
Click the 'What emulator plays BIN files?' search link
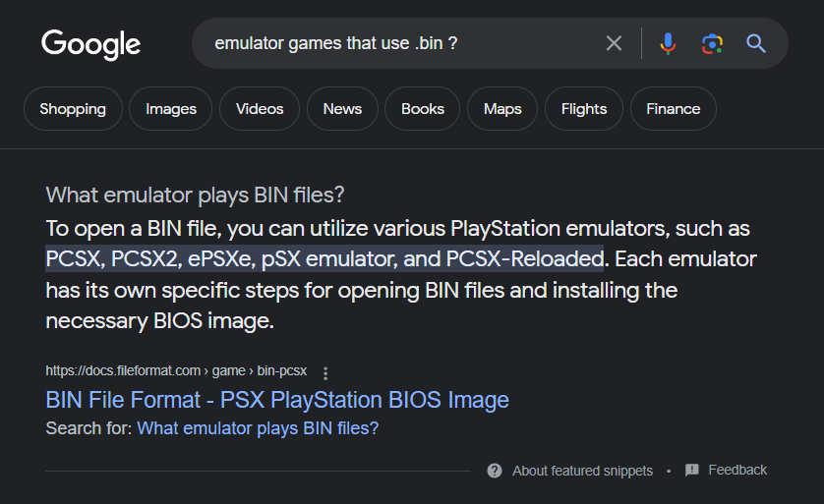click(x=258, y=428)
